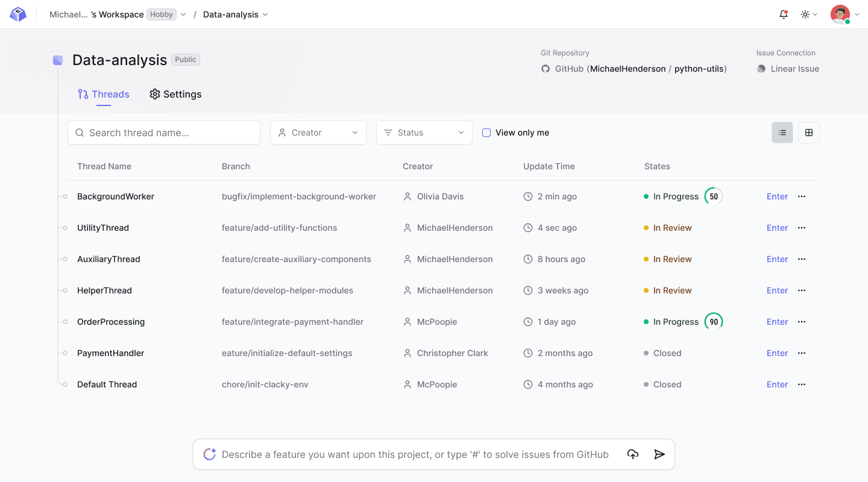868x482 pixels.
Task: Click branch bugfix/implement-background-worker
Action: click(299, 196)
